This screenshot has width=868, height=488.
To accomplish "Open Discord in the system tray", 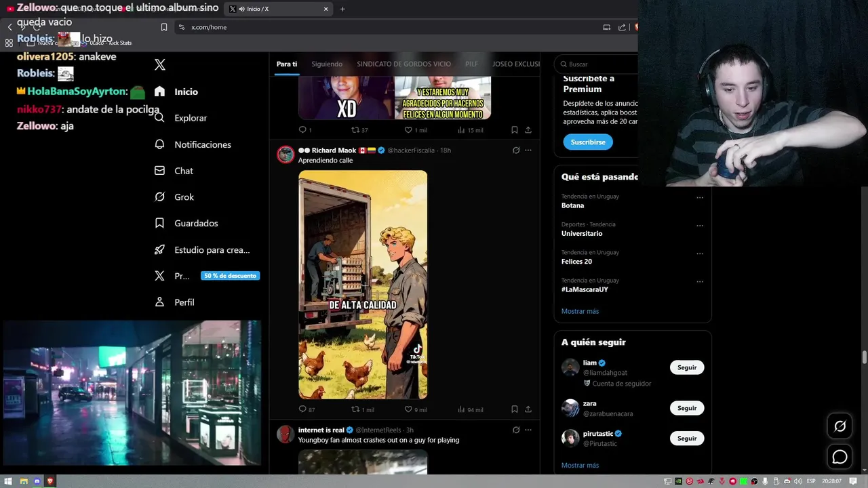I will click(787, 481).
